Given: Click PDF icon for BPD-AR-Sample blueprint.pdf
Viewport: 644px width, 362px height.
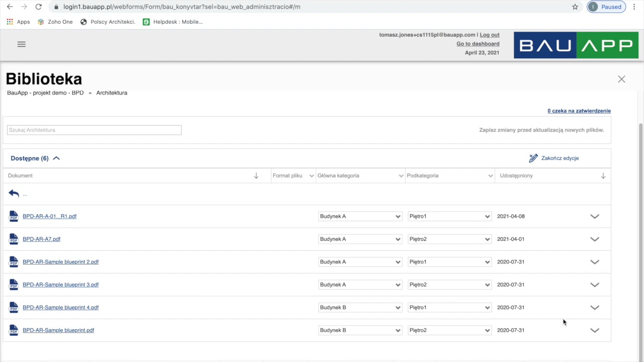Looking at the screenshot, I should 14,330.
